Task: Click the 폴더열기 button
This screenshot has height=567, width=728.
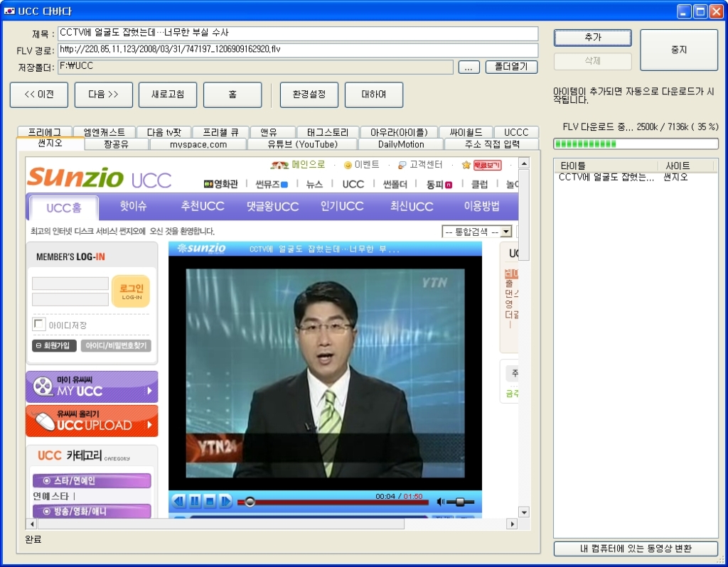Action: (512, 67)
